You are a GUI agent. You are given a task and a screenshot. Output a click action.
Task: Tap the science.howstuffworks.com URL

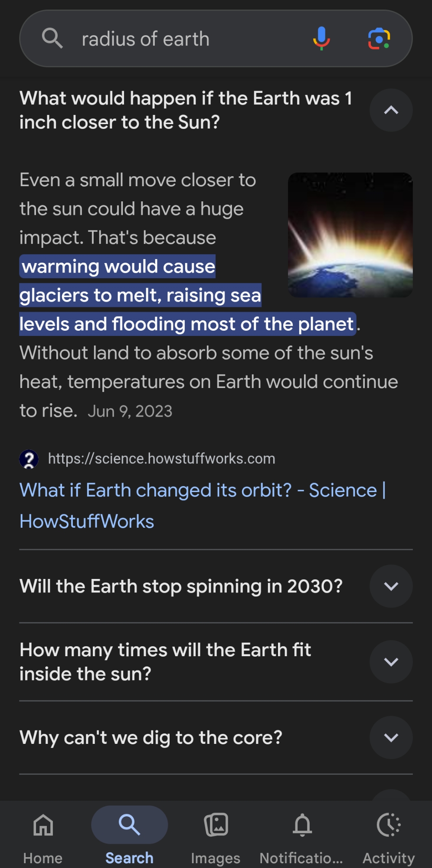click(161, 459)
